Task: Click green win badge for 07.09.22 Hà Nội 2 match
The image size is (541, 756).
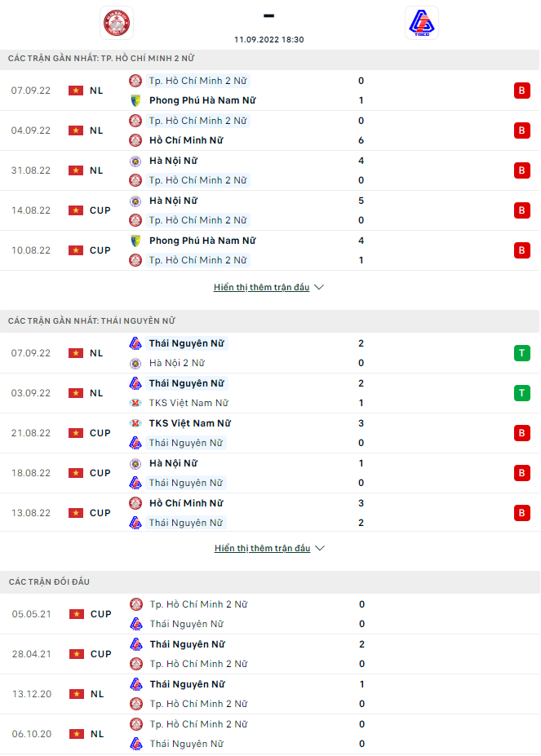Action: 521,353
